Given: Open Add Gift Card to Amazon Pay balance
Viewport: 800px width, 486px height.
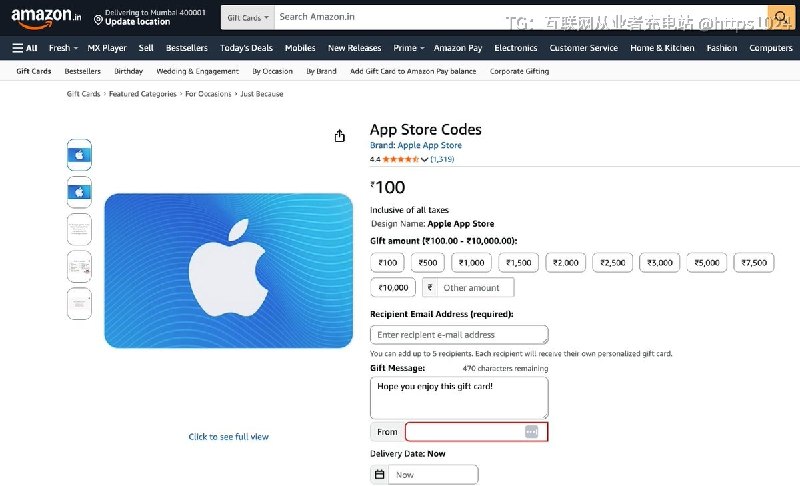Looking at the screenshot, I should [x=413, y=71].
